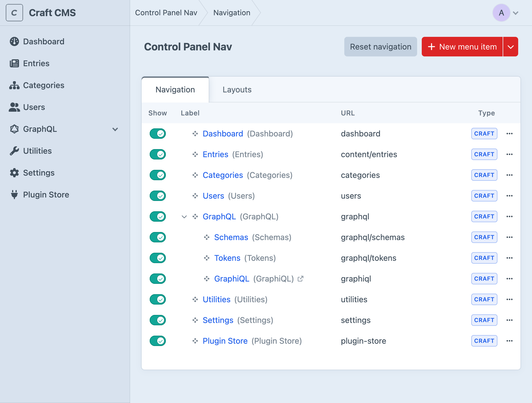
Task: Toggle visibility of the Plugin Store row
Action: (158, 341)
